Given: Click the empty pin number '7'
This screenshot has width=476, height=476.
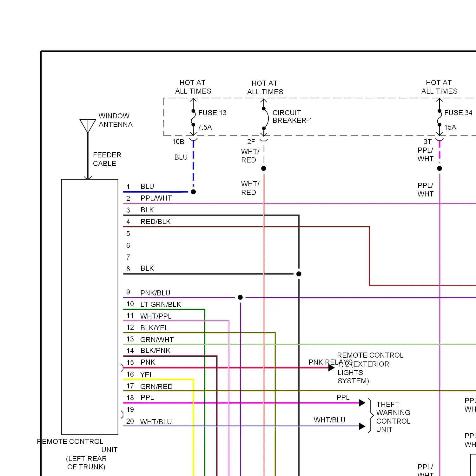Looking at the screenshot, I should click(x=128, y=257).
